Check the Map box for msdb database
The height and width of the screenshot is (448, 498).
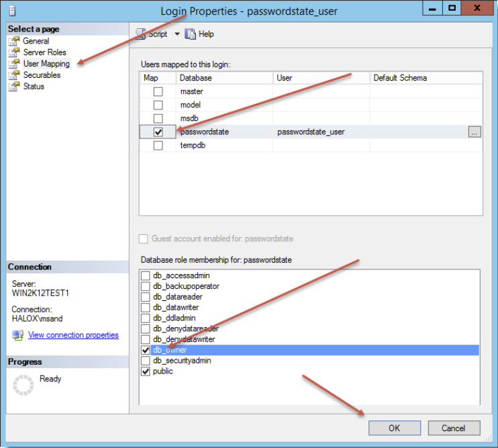158,118
